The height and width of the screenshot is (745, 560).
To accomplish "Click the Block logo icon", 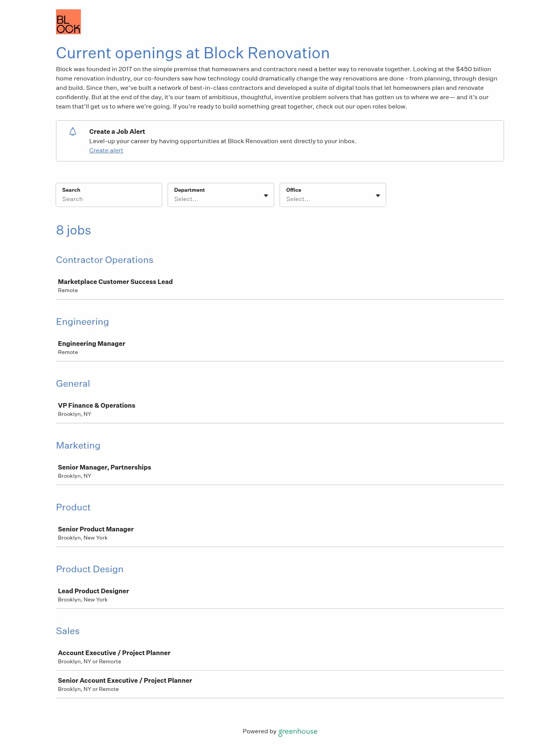I will click(68, 22).
